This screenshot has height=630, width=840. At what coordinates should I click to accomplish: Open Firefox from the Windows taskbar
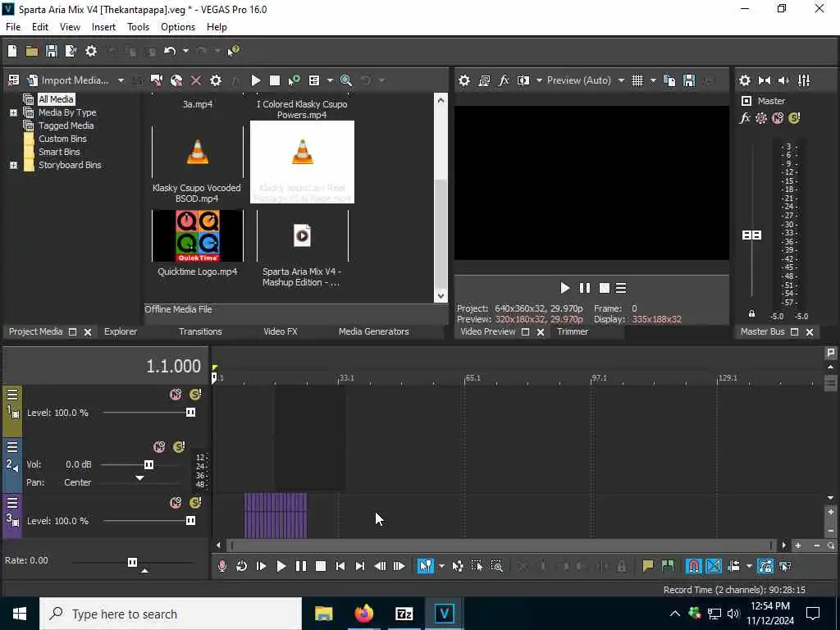point(363,614)
